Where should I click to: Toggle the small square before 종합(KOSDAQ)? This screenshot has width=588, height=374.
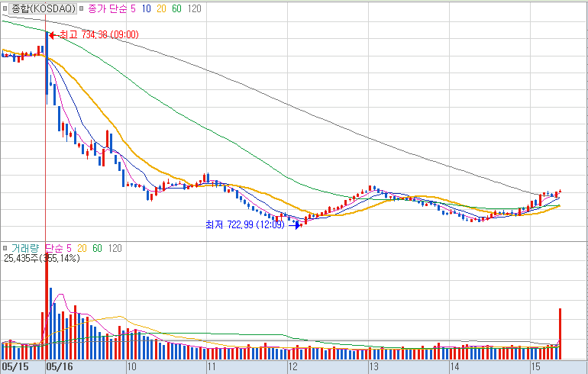5,8
